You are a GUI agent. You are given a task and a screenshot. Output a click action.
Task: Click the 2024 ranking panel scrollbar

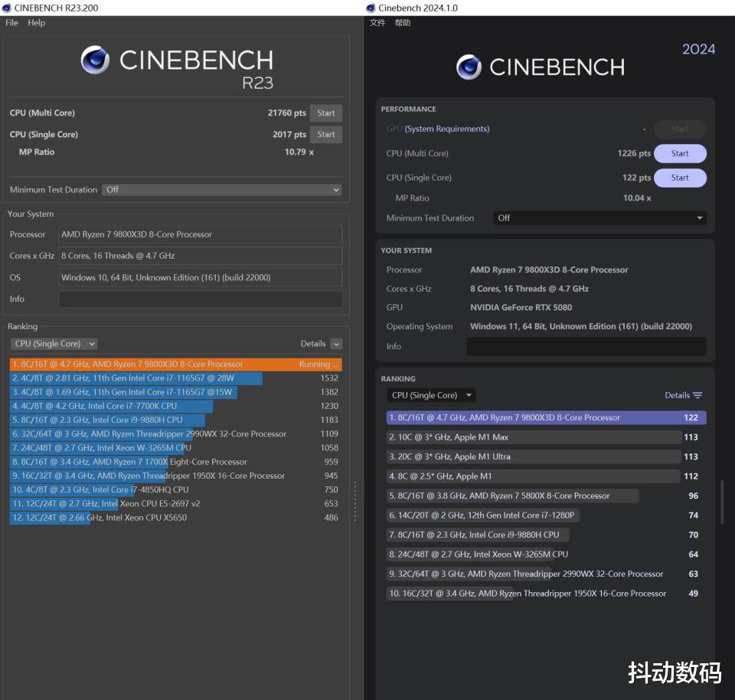pos(722,502)
